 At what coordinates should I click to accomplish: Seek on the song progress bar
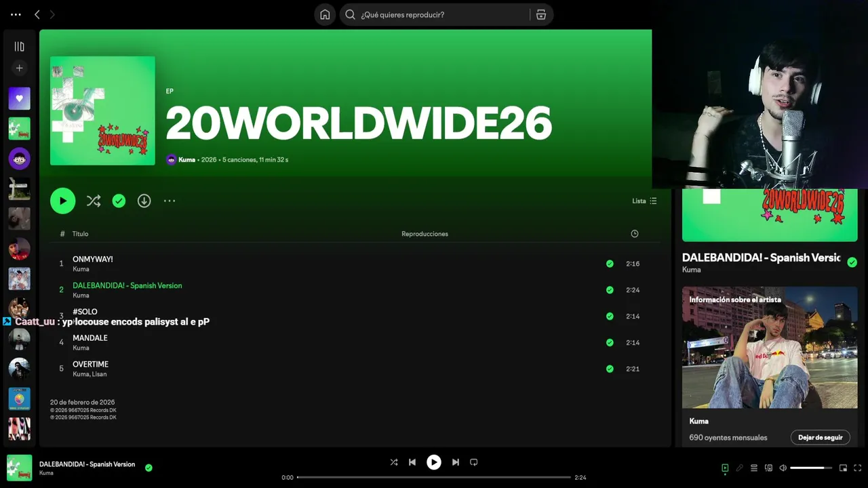pyautogui.click(x=434, y=477)
